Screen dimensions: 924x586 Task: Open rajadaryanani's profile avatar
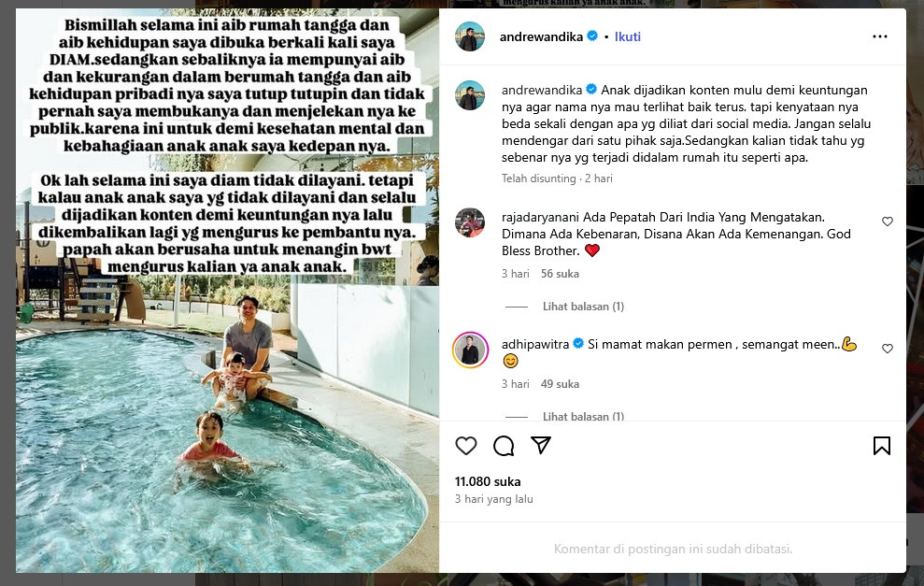tap(470, 222)
